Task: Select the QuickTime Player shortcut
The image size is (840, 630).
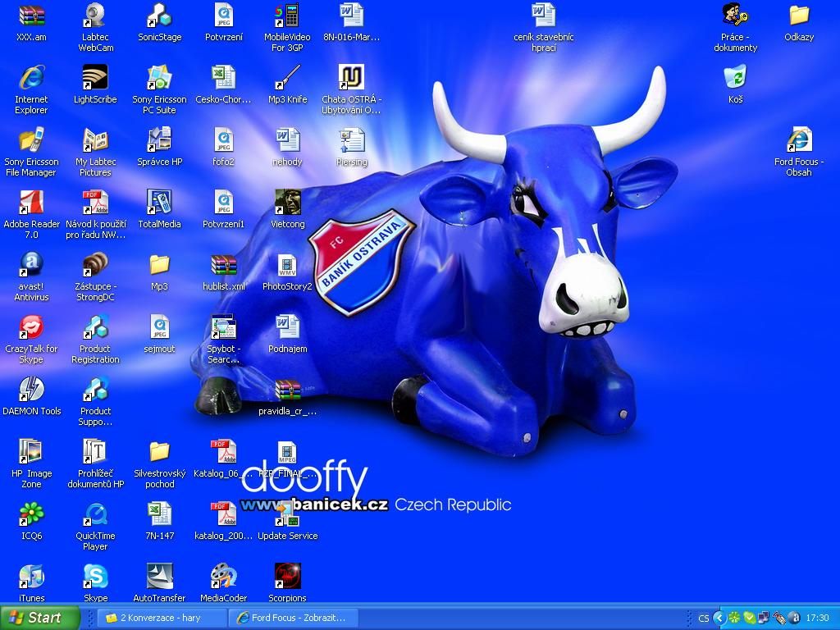Action: tap(95, 515)
